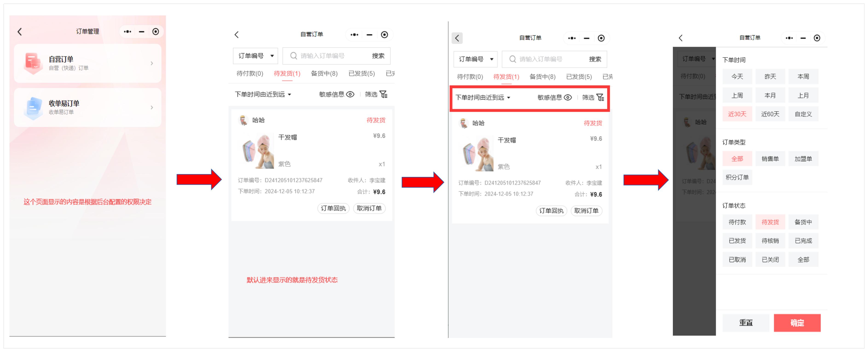Open 下单时间由近到远 sort dropdown in second screen
This screenshot has height=352, width=868.
click(263, 94)
